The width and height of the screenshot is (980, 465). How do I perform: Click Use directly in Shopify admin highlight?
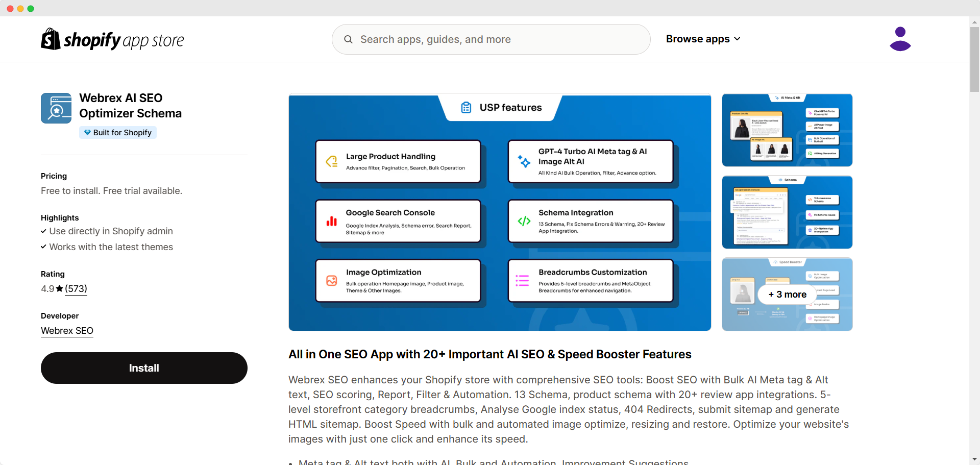pyautogui.click(x=111, y=231)
